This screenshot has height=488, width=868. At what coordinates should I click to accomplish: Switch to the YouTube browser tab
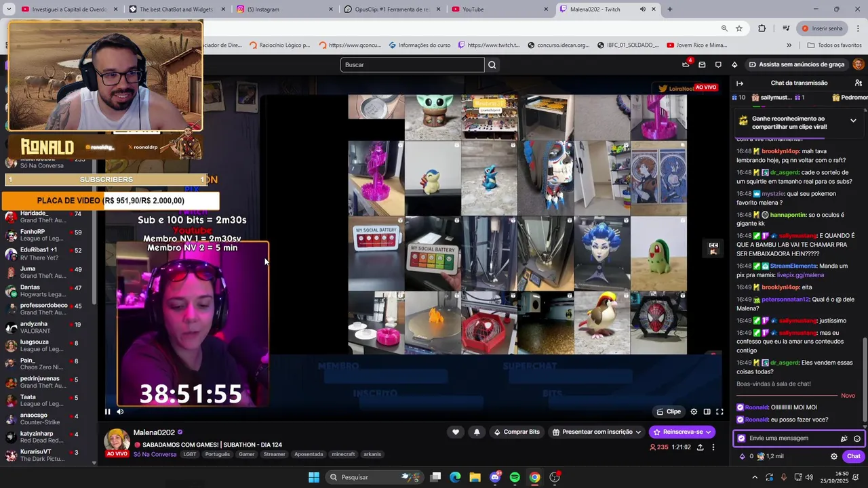(500, 9)
